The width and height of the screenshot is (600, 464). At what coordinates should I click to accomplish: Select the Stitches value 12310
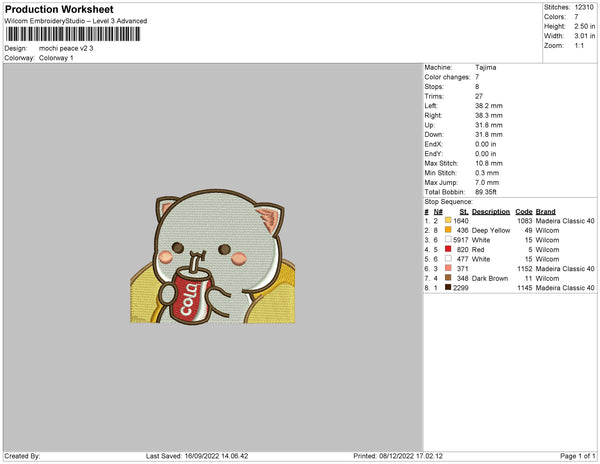584,7
